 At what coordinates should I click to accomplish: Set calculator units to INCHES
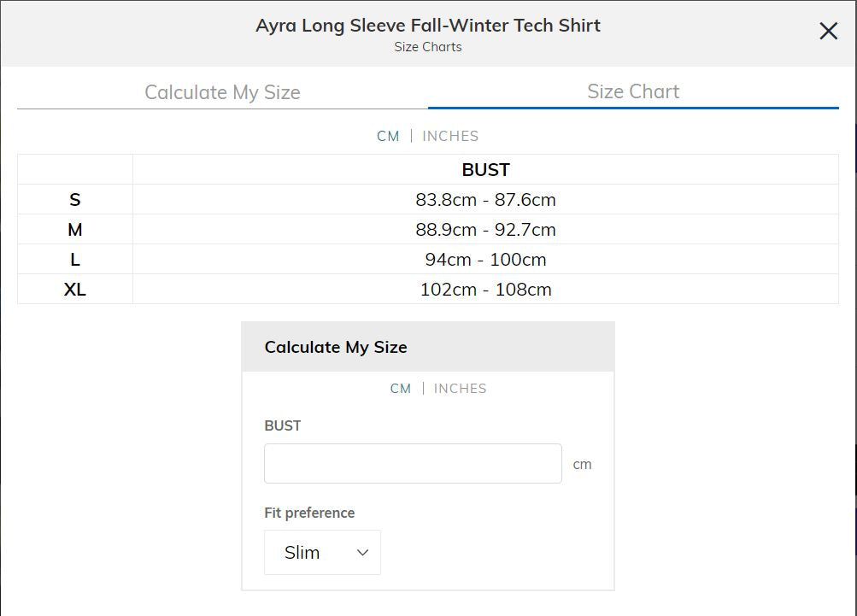pyautogui.click(x=460, y=388)
